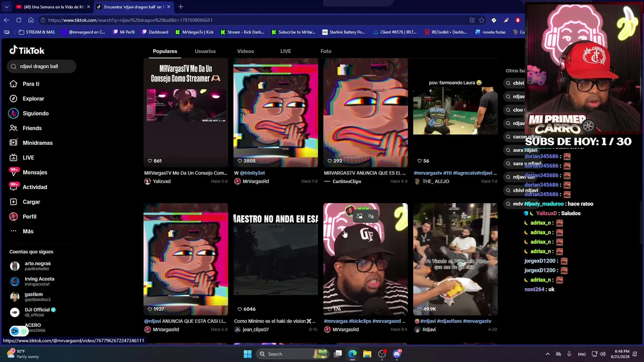644x362 pixels.
Task: Go to Siguiendo in the sidebar
Action: click(35, 114)
